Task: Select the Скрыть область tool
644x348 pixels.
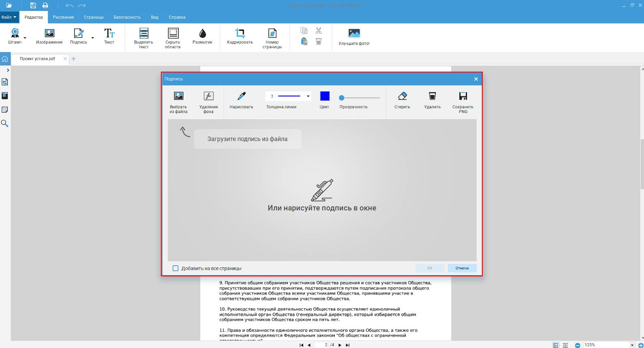Action: click(x=173, y=38)
